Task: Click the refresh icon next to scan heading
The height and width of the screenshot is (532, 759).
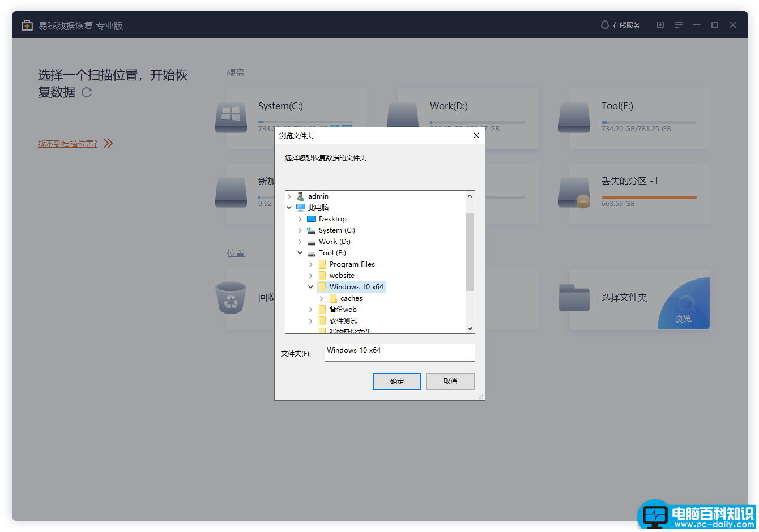Action: tap(86, 92)
